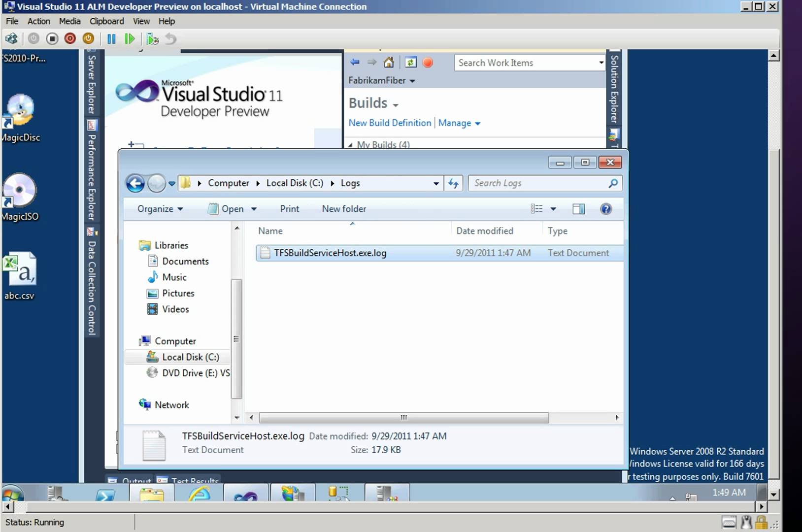Select Documents in navigation pane

tap(179, 261)
